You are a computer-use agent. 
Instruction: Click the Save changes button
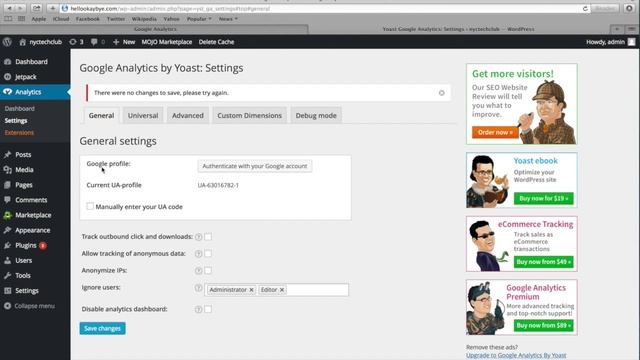102,328
